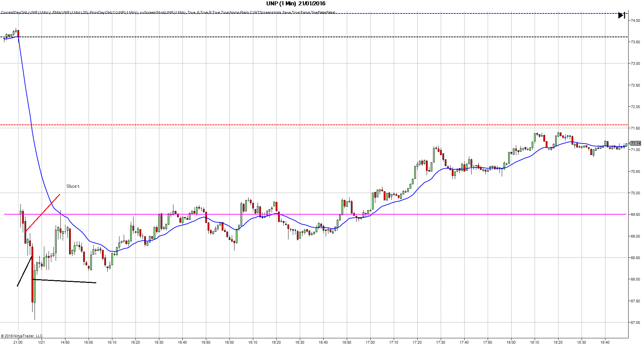Click the 67.00 price axis label
This screenshot has height=347, width=644.
[635, 323]
